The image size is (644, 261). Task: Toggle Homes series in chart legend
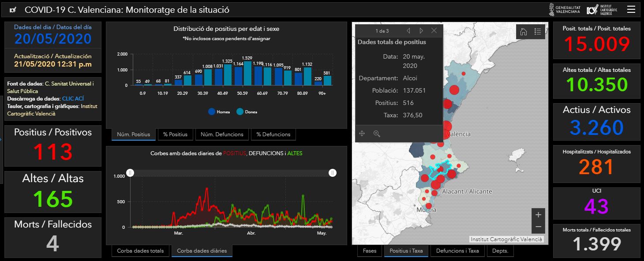pos(219,112)
